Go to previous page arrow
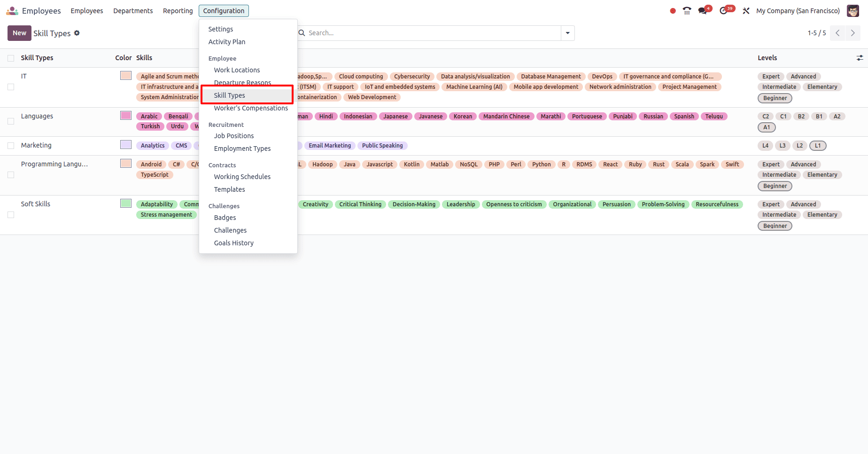The image size is (868, 454). [837, 33]
